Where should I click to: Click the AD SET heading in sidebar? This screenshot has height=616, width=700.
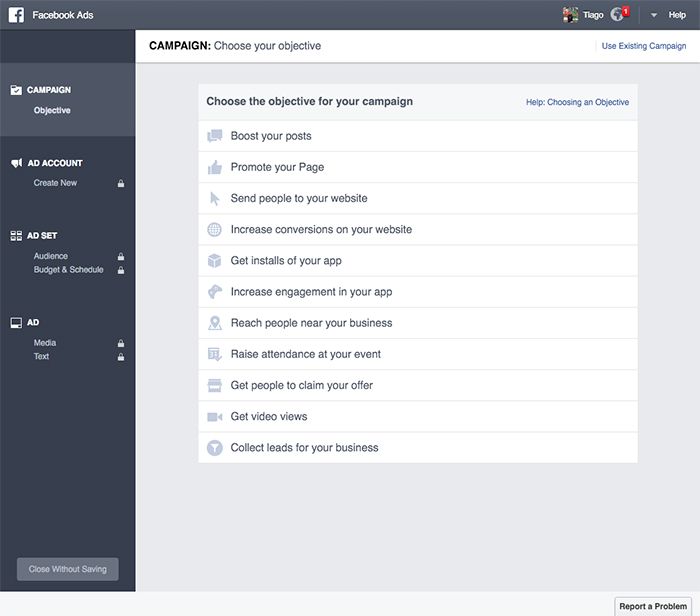(42, 236)
